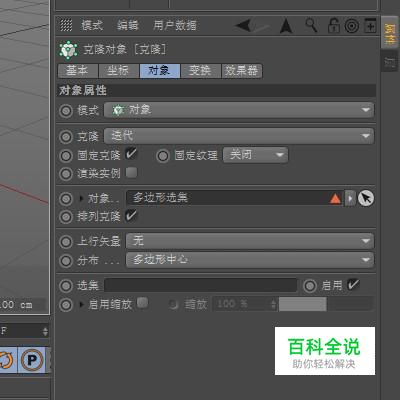
Task: Click the back arrow in attribute manager
Action: pos(244,26)
